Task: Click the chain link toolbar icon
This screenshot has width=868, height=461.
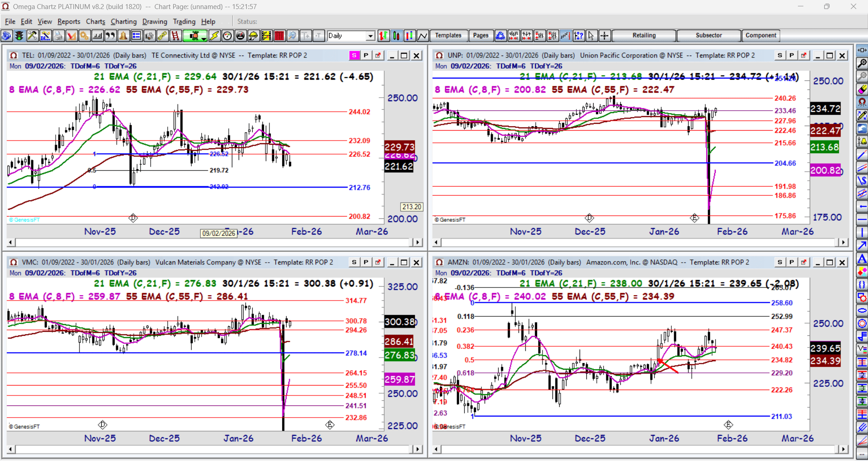Action: pos(162,36)
